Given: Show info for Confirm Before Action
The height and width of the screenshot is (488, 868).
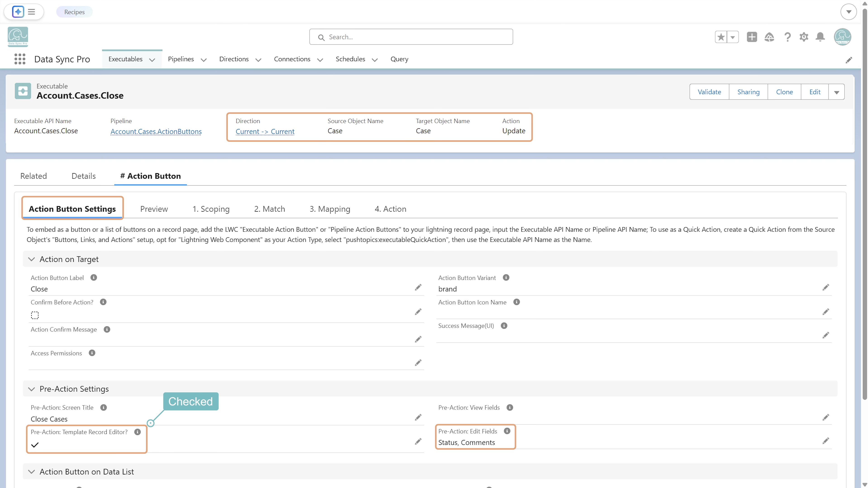Looking at the screenshot, I should [103, 302].
